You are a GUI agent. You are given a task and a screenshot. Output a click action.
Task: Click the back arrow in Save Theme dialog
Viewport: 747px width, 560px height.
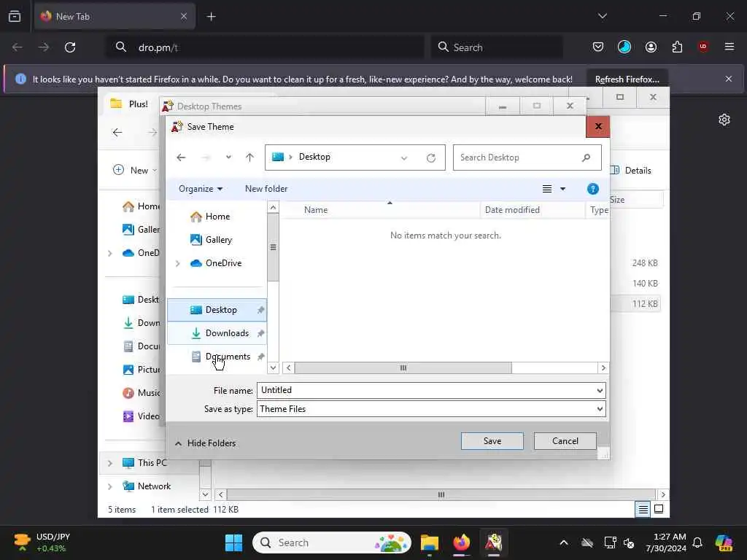[x=181, y=157]
